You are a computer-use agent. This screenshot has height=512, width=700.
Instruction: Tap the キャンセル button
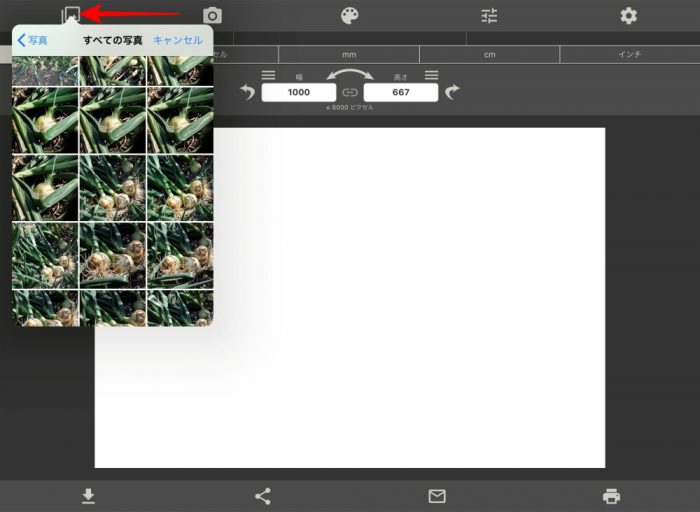178,40
